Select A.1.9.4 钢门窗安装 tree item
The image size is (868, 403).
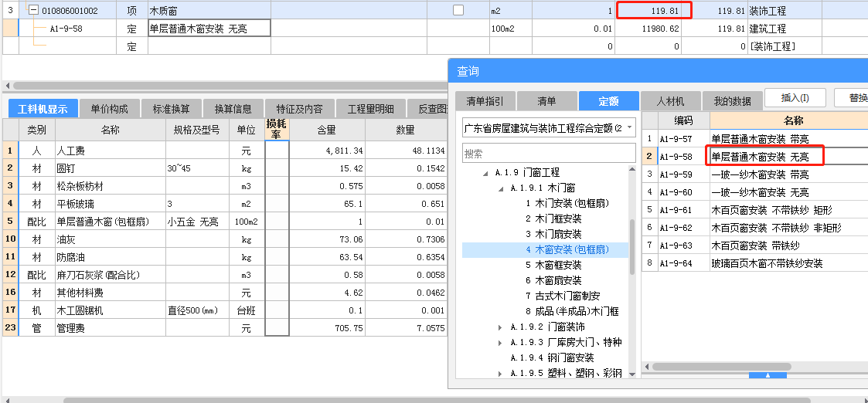552,358
